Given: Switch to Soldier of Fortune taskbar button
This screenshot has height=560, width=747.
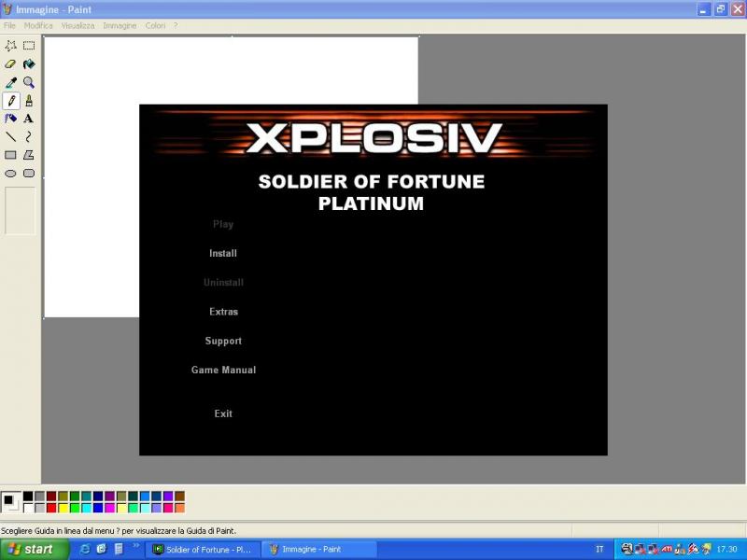Looking at the screenshot, I should coord(204,549).
